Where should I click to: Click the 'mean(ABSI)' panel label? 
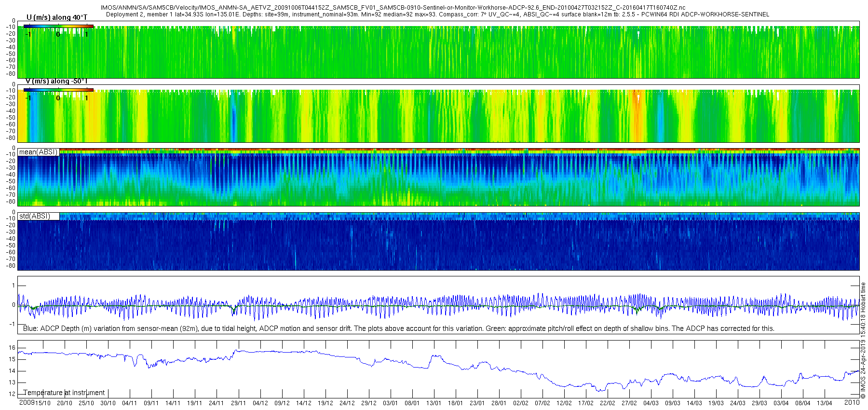tap(38, 152)
